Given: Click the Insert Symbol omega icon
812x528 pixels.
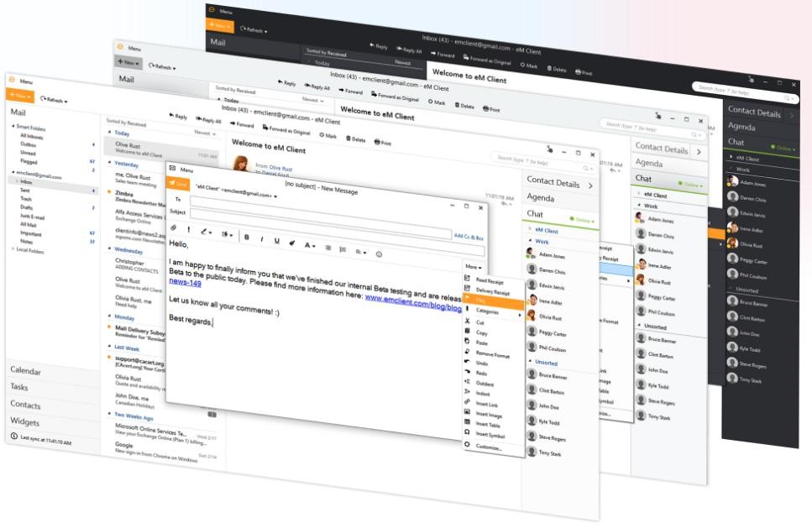Looking at the screenshot, I should coord(467,431).
